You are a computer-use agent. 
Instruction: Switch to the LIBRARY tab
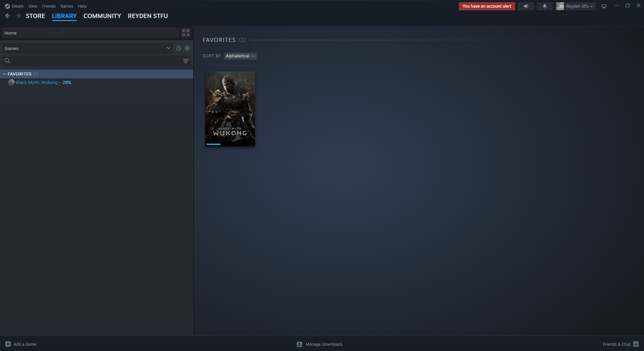tap(64, 16)
